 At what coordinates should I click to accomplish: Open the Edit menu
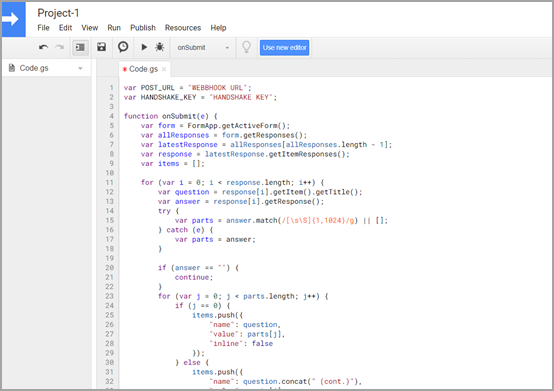click(65, 28)
